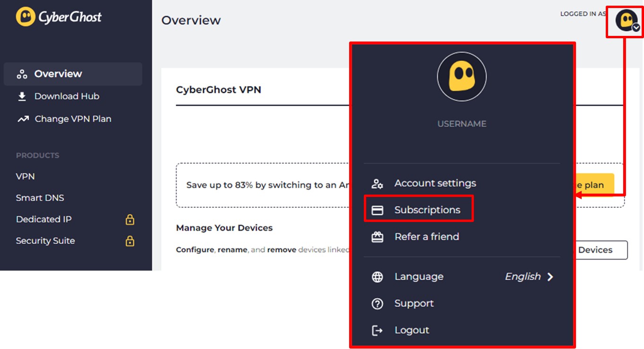Click the USERNAME profile picture thumbnail
Image resolution: width=644 pixels, height=349 pixels.
[x=462, y=77]
